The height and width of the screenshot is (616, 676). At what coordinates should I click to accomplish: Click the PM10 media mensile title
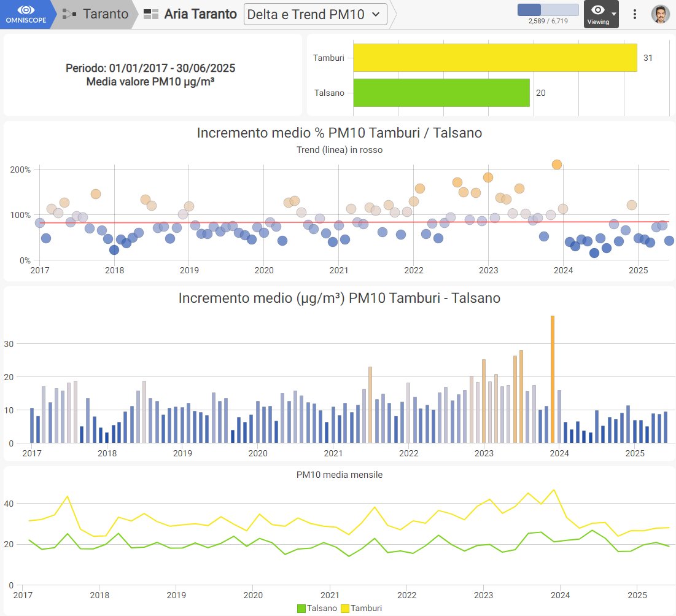click(x=340, y=475)
